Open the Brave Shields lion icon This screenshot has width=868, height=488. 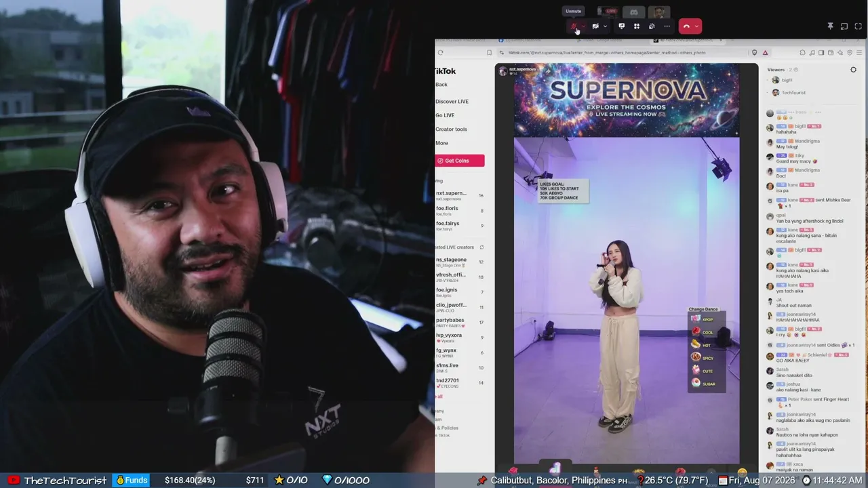coord(755,52)
